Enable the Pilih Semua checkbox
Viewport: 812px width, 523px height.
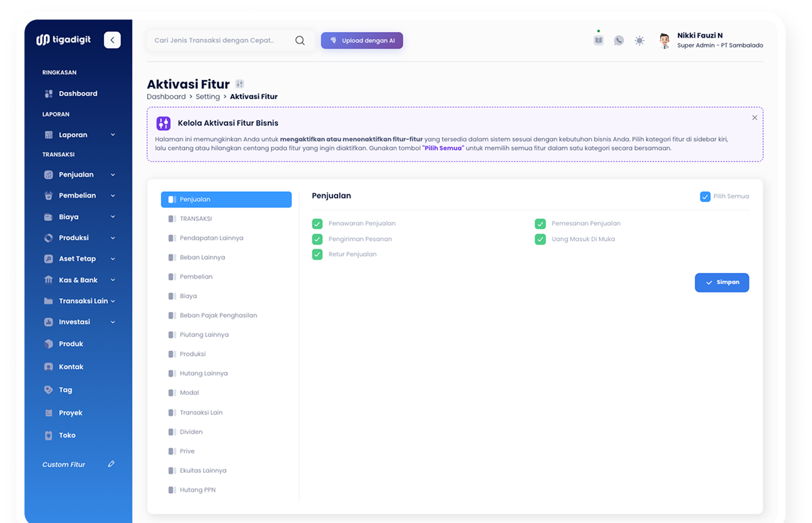[x=705, y=196]
